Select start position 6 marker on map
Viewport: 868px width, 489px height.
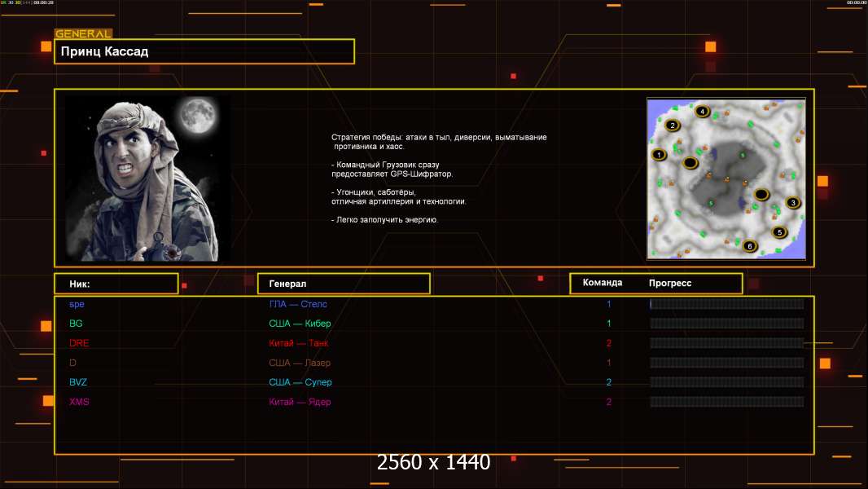(750, 246)
